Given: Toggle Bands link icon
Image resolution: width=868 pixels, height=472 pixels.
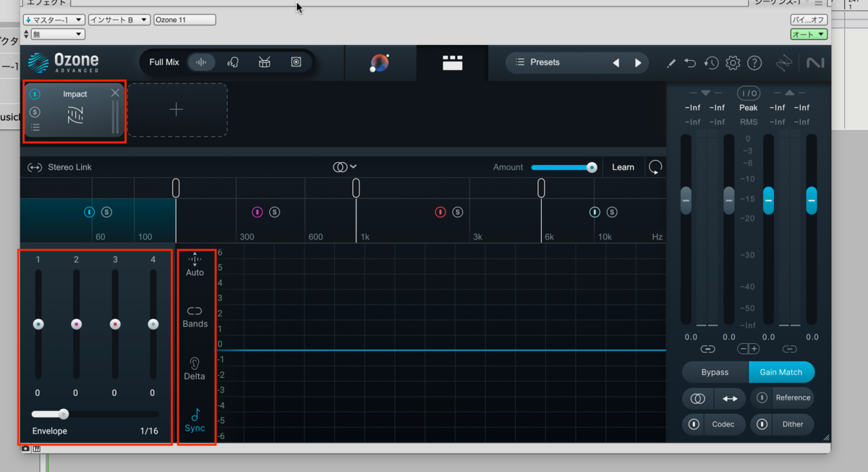Looking at the screenshot, I should [x=195, y=316].
